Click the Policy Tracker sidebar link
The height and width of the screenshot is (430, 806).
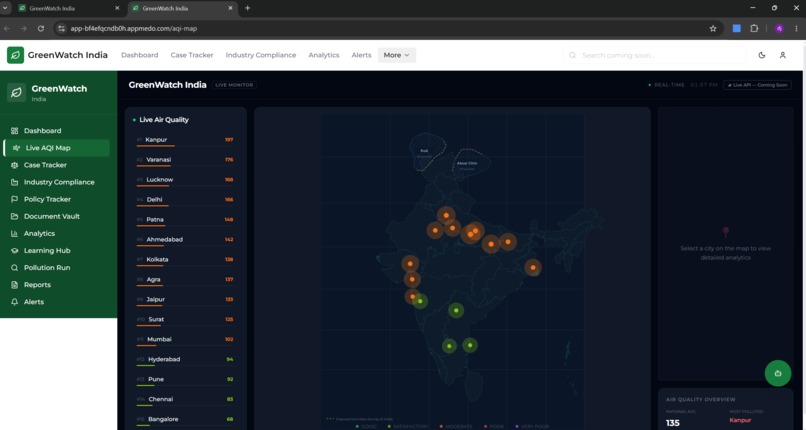(x=47, y=199)
